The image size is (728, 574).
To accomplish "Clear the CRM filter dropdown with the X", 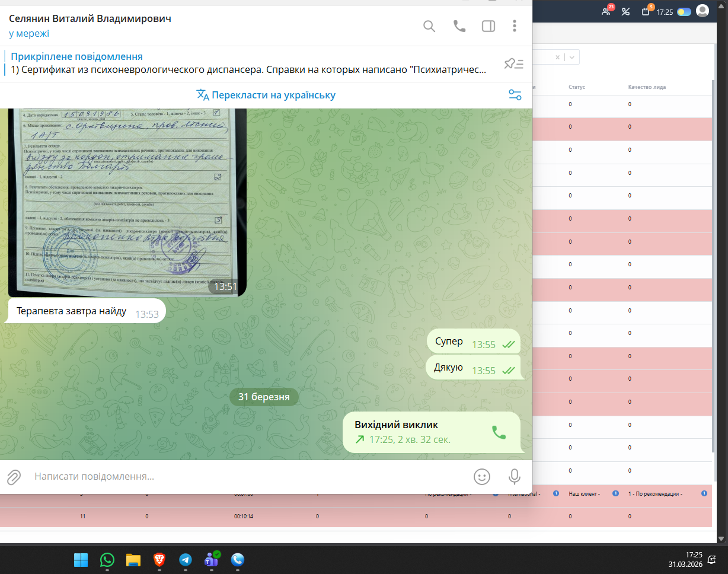I will [x=558, y=58].
